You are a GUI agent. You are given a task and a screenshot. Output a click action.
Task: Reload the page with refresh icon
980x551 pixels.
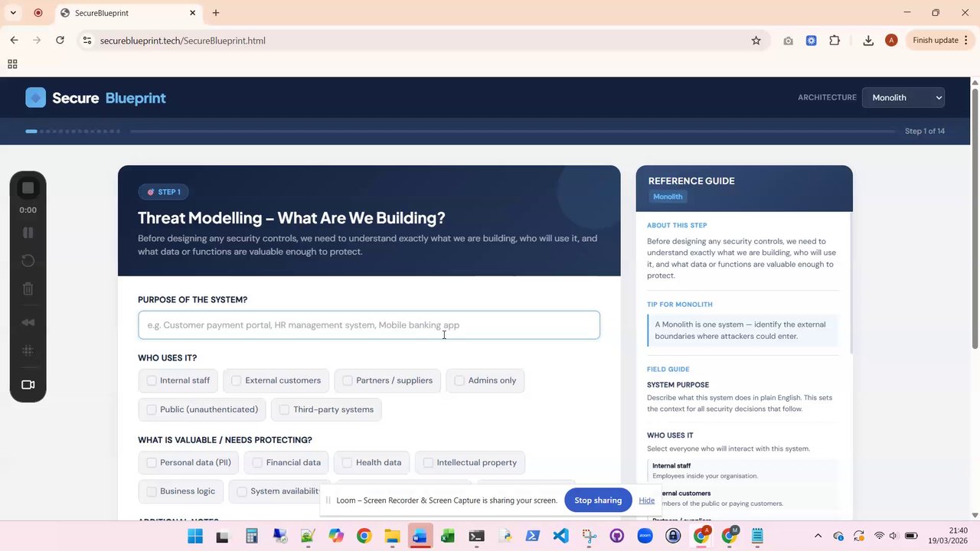click(x=60, y=41)
